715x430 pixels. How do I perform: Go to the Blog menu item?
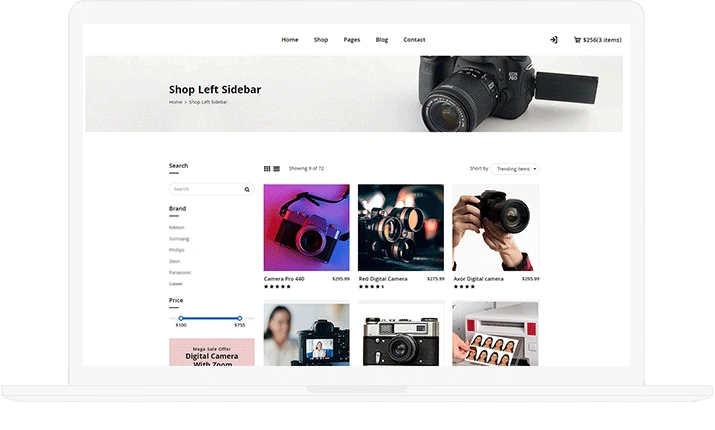coord(382,40)
